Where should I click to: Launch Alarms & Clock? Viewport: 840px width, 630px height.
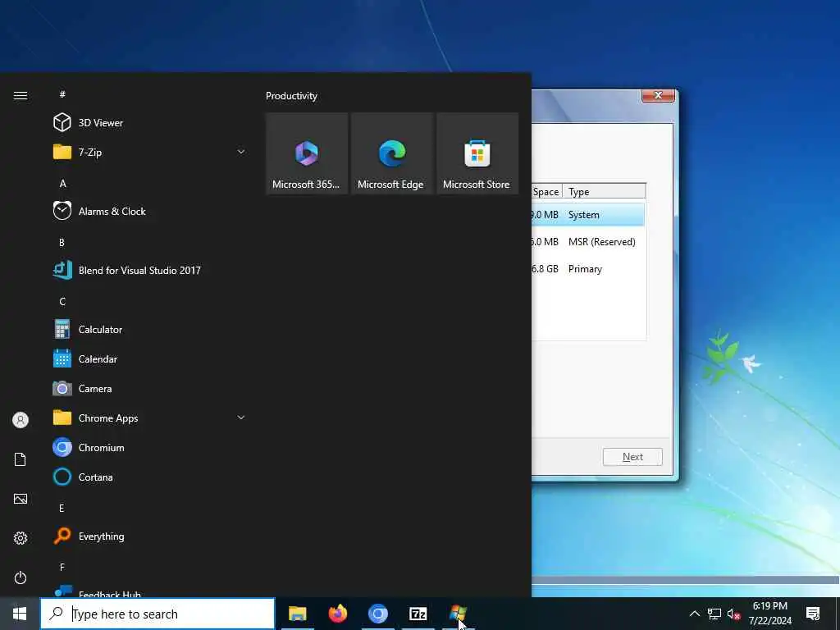coord(150,211)
